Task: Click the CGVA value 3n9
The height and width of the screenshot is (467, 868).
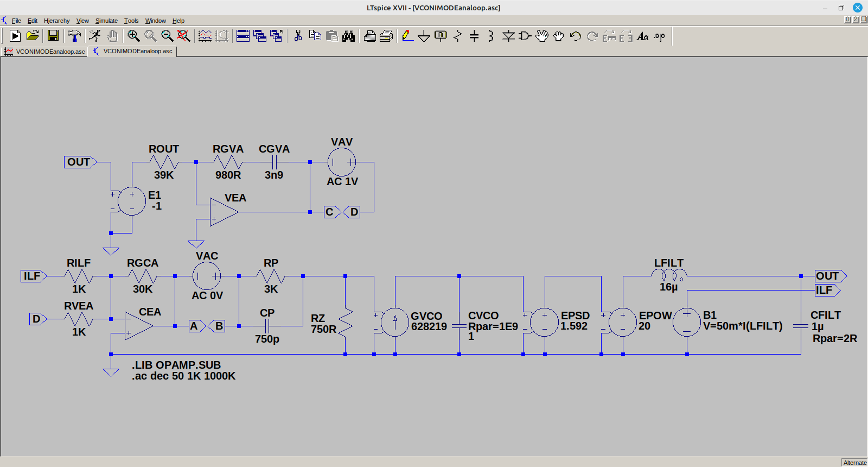Action: point(274,175)
